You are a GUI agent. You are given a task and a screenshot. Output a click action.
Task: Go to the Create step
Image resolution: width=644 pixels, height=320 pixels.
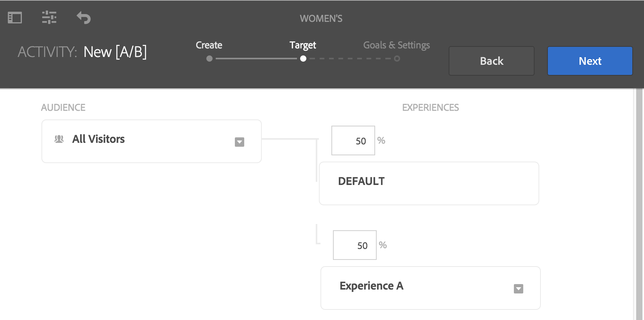(x=209, y=45)
